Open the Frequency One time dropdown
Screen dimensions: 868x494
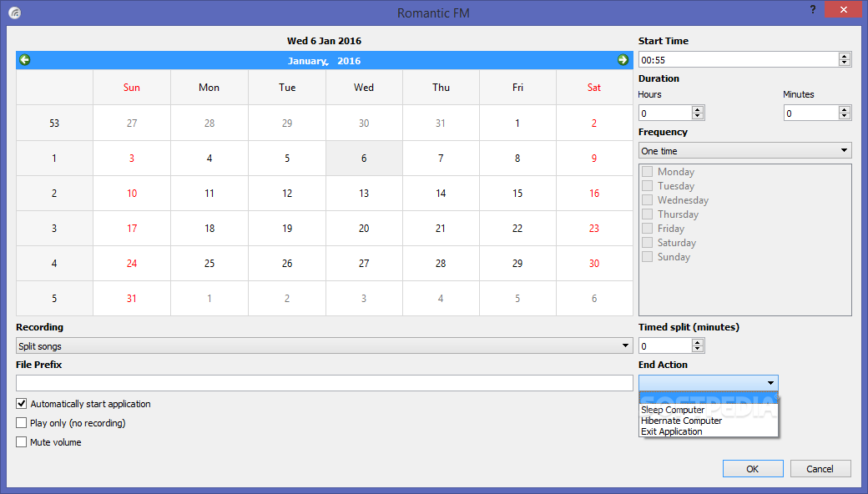pyautogui.click(x=745, y=150)
